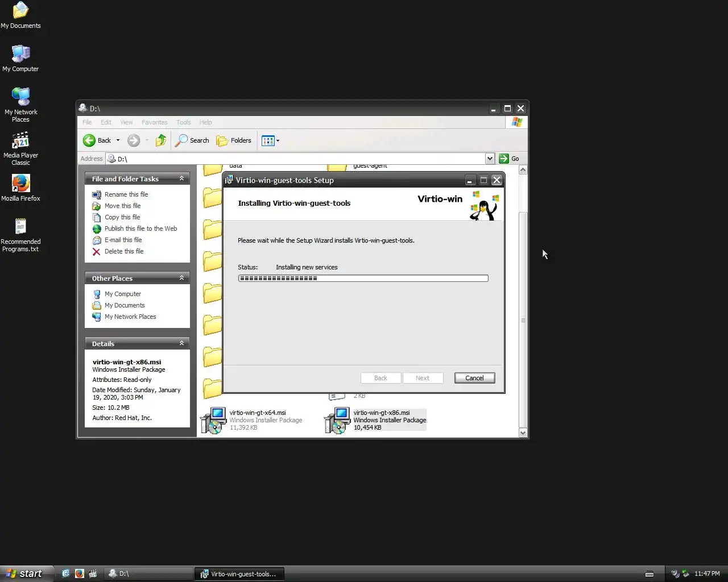Open Search pane in Explorer
Screen dimensions: 728x582
tap(192, 140)
